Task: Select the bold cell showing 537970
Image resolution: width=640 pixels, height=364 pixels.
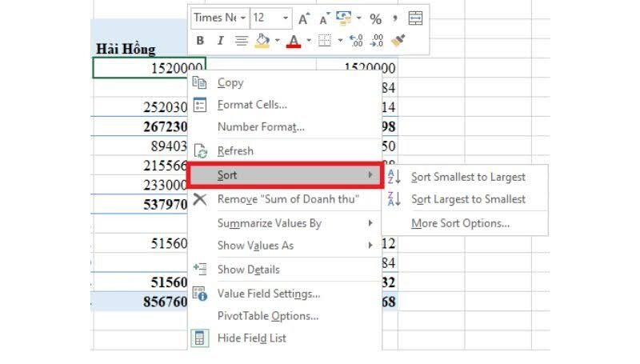Action: [x=140, y=204]
